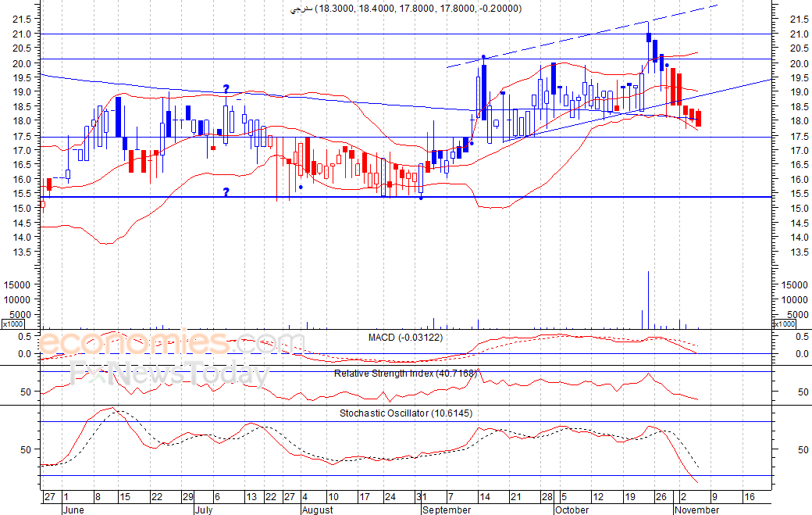
Task: Click the lower blue question mark annotation
Action: click(226, 192)
